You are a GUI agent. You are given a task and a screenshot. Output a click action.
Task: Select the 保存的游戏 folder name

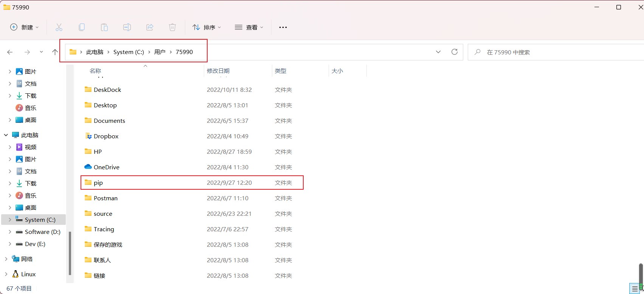point(108,244)
